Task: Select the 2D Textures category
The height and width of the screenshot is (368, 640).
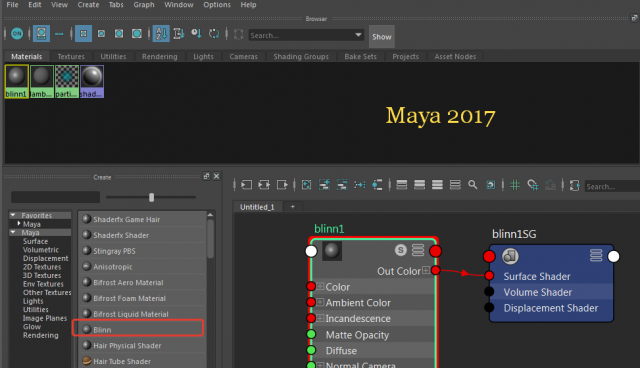Action: (x=42, y=267)
